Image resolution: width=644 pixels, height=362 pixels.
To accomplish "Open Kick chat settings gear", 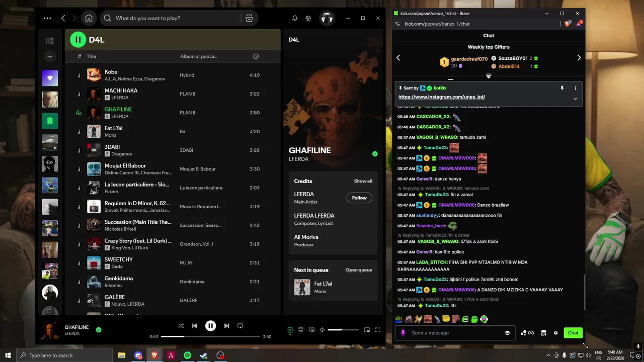I will tap(556, 333).
